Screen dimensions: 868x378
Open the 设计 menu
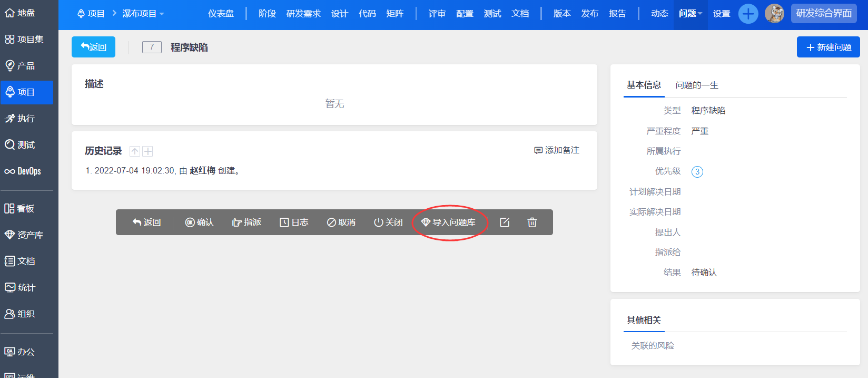(340, 14)
